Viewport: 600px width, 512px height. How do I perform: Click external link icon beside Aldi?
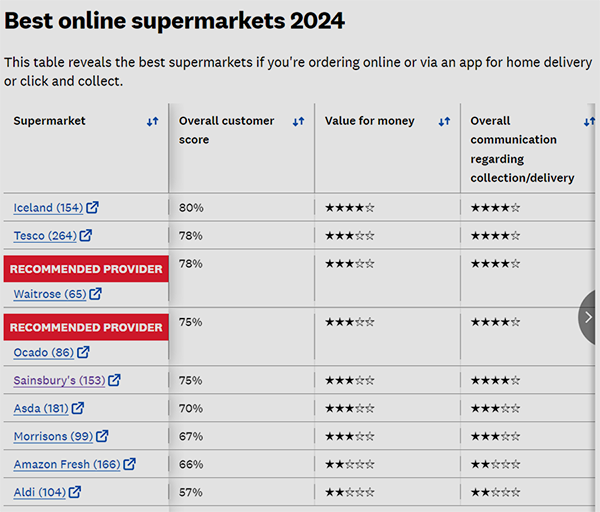(75, 492)
